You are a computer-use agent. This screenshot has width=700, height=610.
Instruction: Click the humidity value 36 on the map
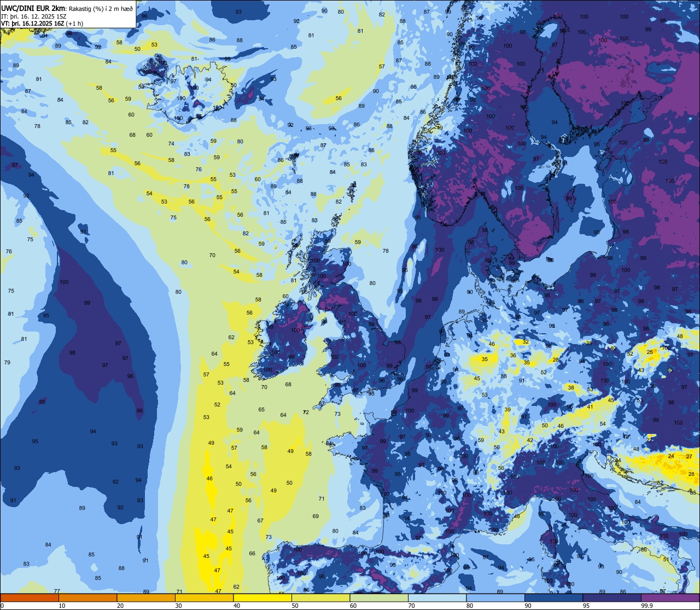513,356
